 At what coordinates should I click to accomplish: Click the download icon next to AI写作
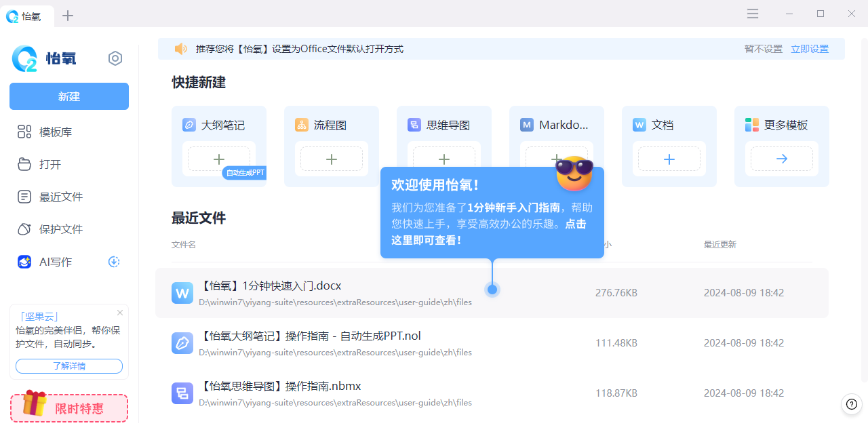point(114,262)
